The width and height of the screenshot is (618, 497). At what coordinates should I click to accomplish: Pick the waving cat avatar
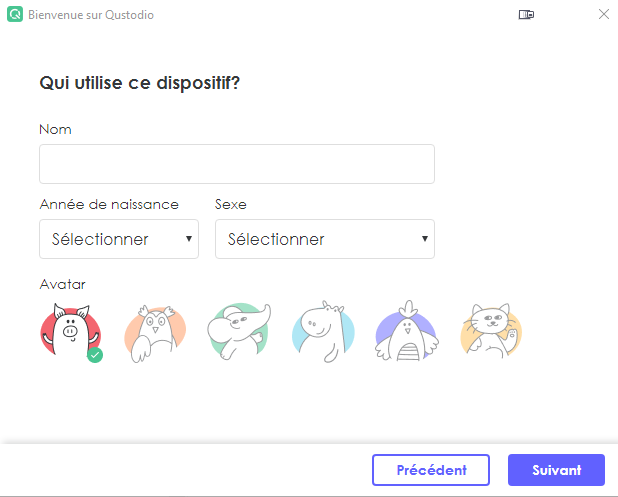coord(491,331)
